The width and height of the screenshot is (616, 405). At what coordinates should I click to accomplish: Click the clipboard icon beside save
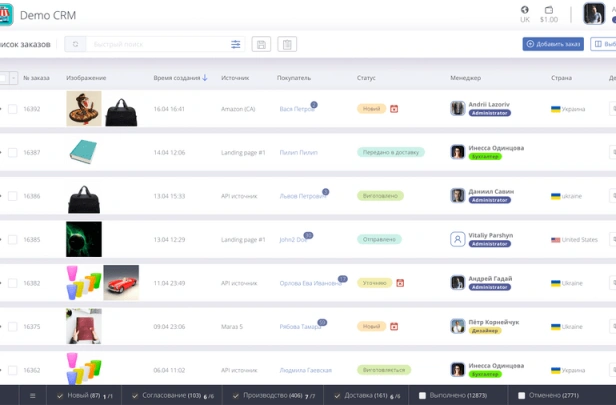point(287,44)
